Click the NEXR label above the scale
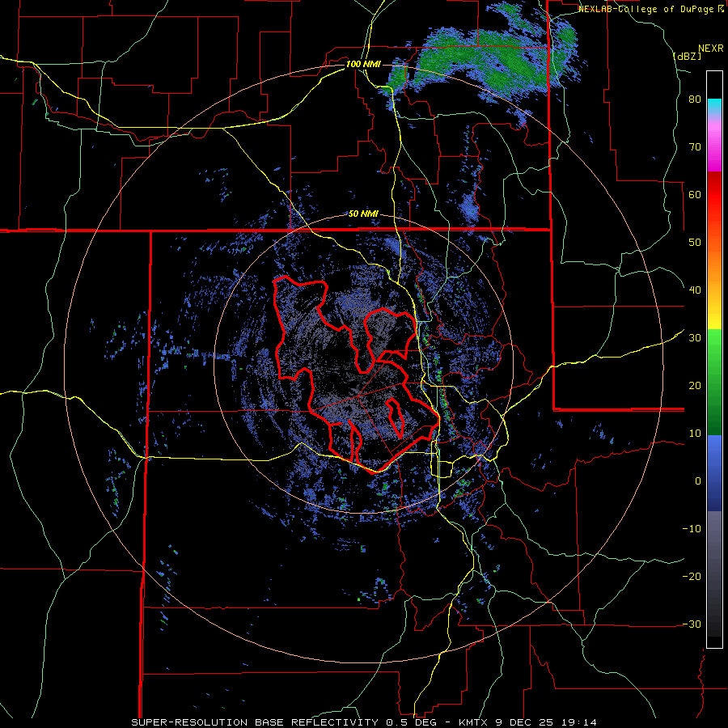Viewport: 728px width, 728px height. [710, 49]
